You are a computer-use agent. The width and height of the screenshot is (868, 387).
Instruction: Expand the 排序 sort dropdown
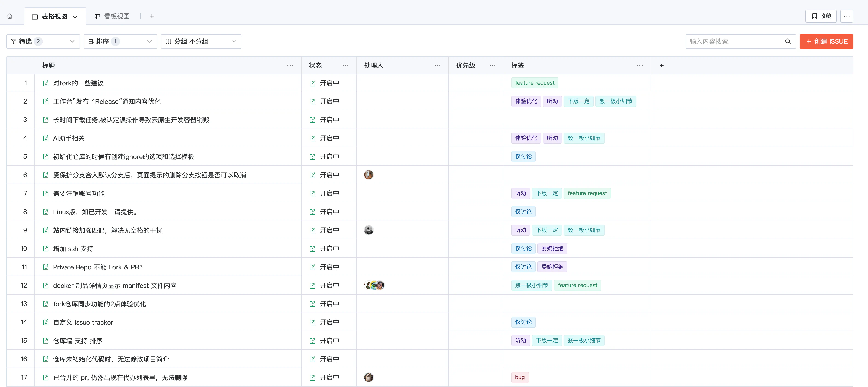(120, 41)
